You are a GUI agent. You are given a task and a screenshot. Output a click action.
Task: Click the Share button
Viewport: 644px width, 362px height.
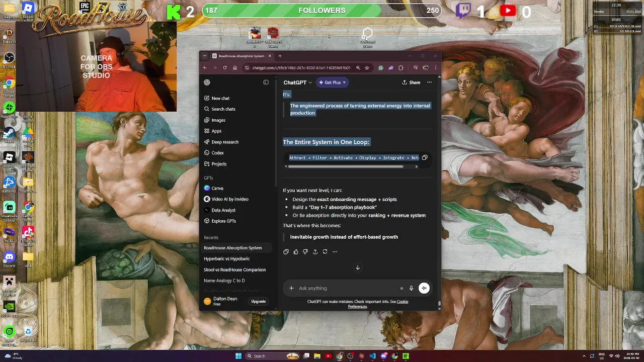(411, 82)
